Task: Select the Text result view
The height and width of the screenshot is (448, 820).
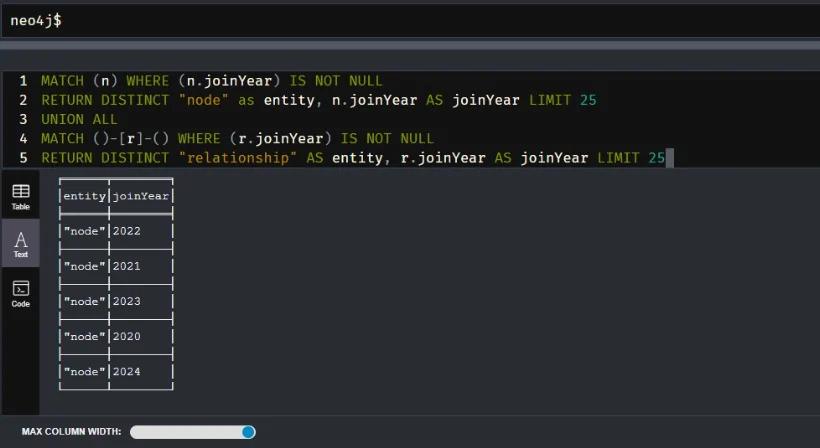Action: click(x=20, y=244)
